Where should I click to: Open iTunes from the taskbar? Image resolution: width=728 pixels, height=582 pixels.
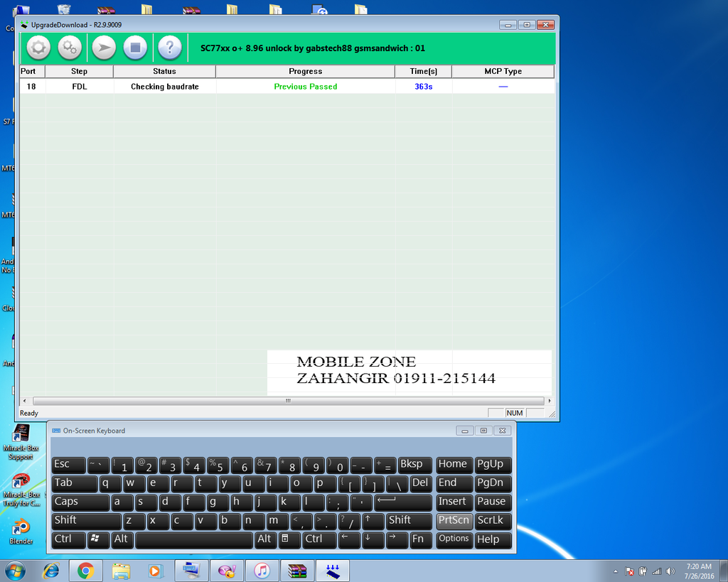(x=262, y=571)
